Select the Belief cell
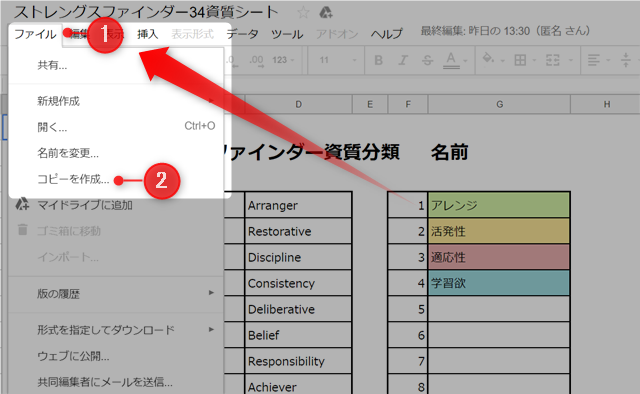This screenshot has width=640, height=394. (x=298, y=335)
